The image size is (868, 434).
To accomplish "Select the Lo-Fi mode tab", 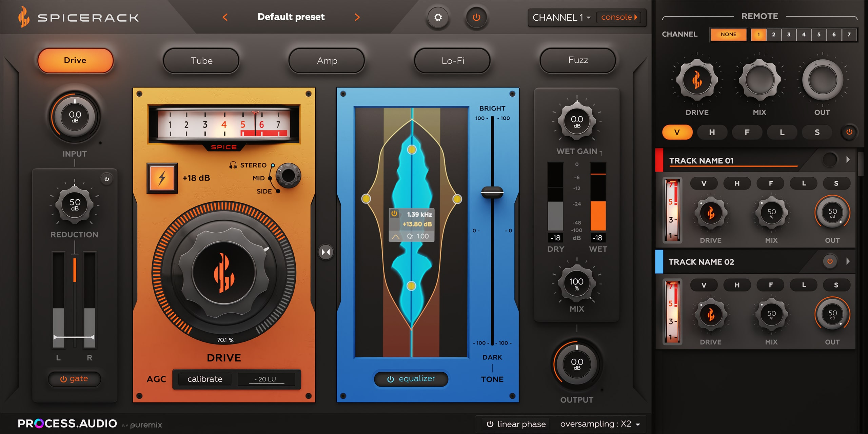I will pos(453,61).
